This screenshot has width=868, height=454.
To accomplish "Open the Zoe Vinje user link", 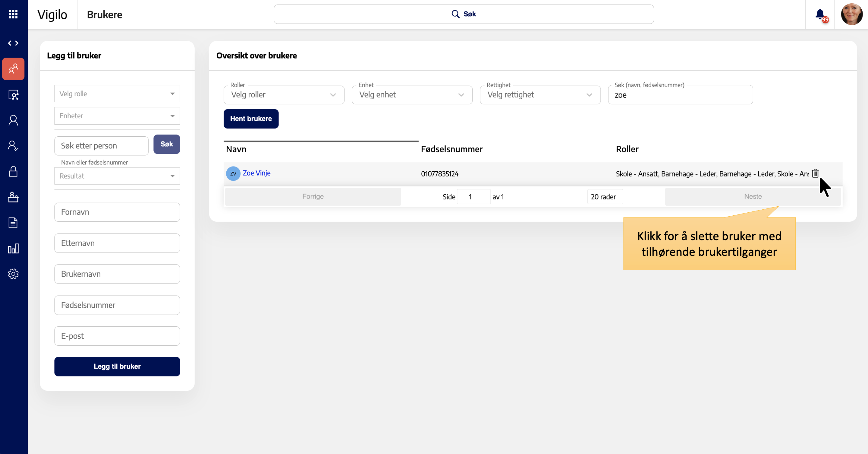I will [x=256, y=173].
